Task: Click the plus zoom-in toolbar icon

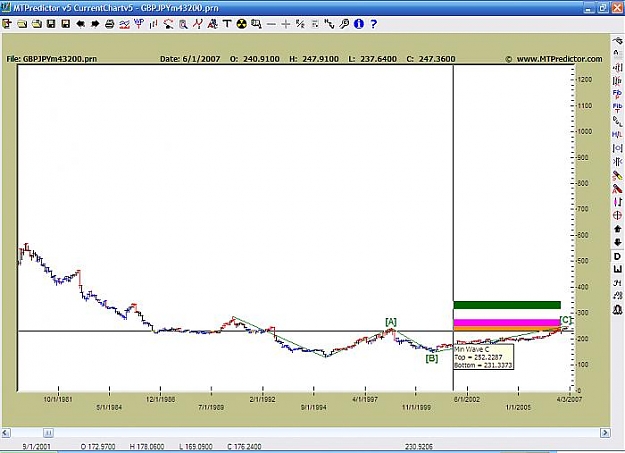Action: click(285, 24)
